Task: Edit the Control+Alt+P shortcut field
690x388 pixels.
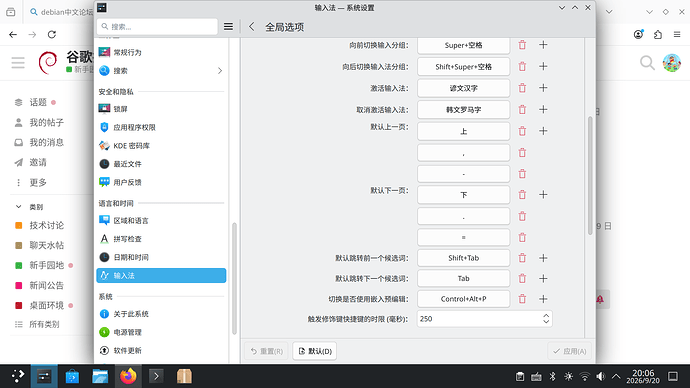Action: 463,299
